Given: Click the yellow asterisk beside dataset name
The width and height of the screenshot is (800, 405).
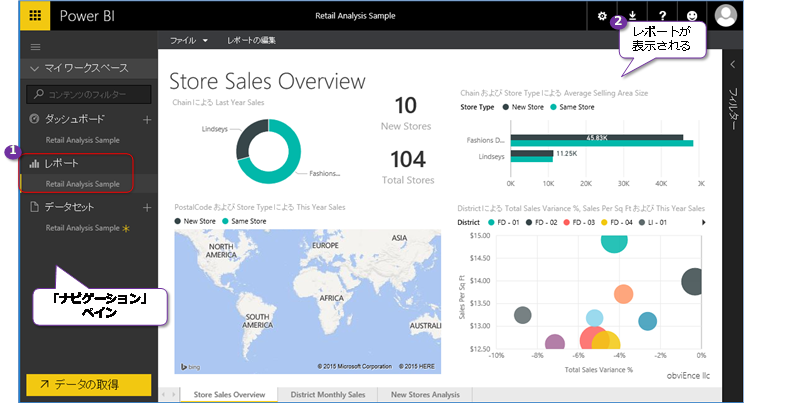Looking at the screenshot, I should (x=126, y=229).
